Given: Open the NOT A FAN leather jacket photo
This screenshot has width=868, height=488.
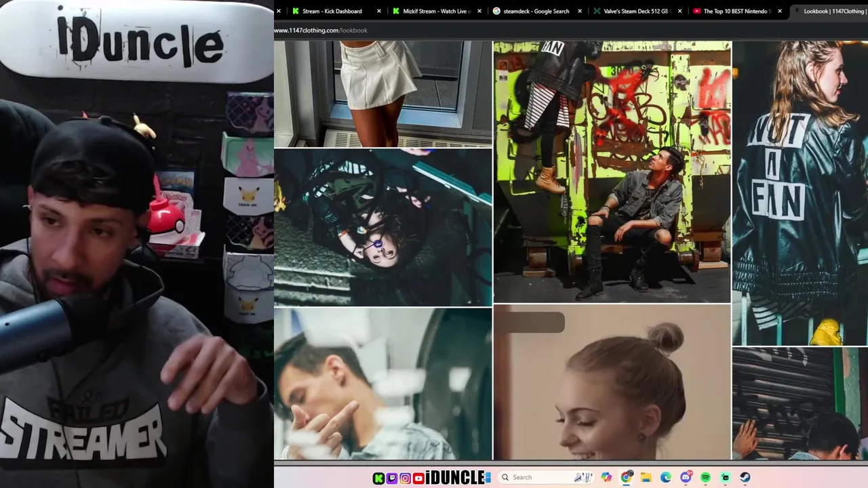Looking at the screenshot, I should tap(800, 193).
